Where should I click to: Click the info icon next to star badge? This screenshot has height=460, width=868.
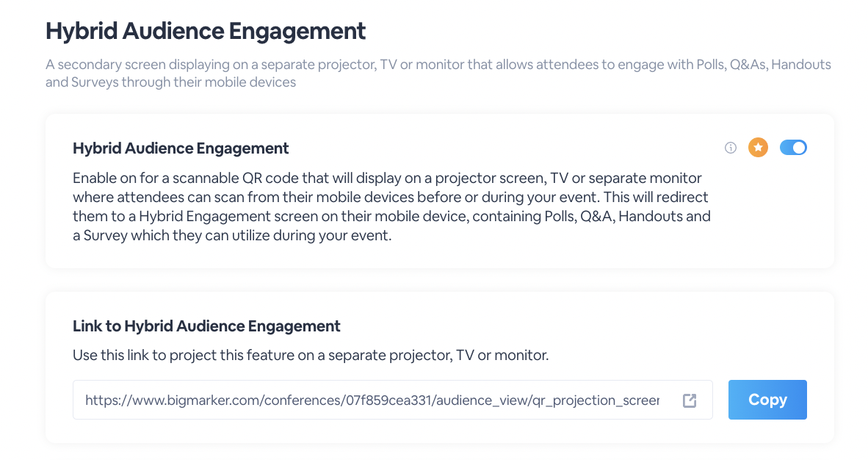tap(730, 148)
